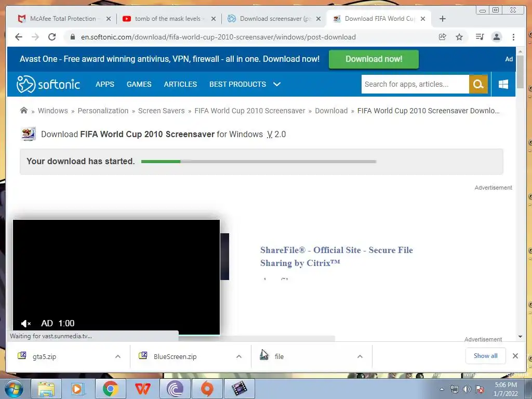The width and height of the screenshot is (532, 399).
Task: Open the gta5.zip download
Action: point(45,356)
